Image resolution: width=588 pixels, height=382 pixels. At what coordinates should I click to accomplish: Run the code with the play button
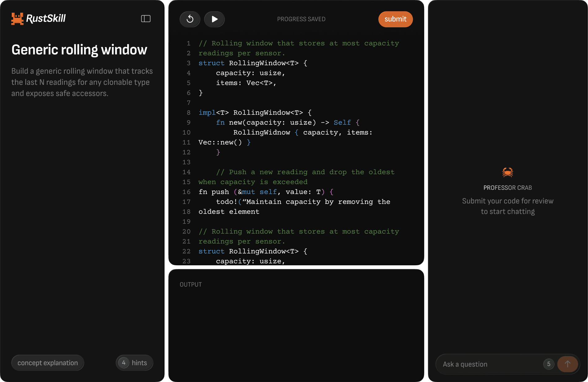coord(214,19)
